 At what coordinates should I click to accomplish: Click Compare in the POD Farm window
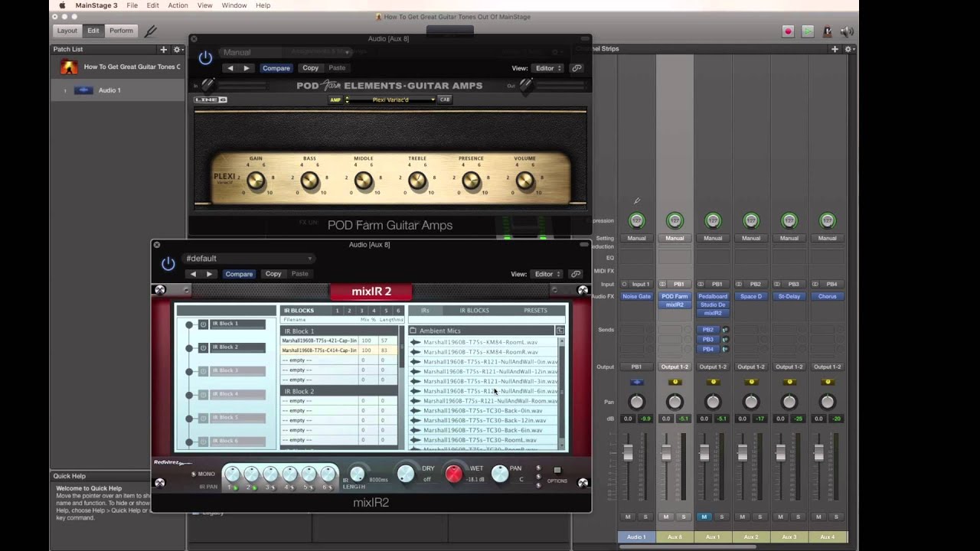tap(276, 68)
